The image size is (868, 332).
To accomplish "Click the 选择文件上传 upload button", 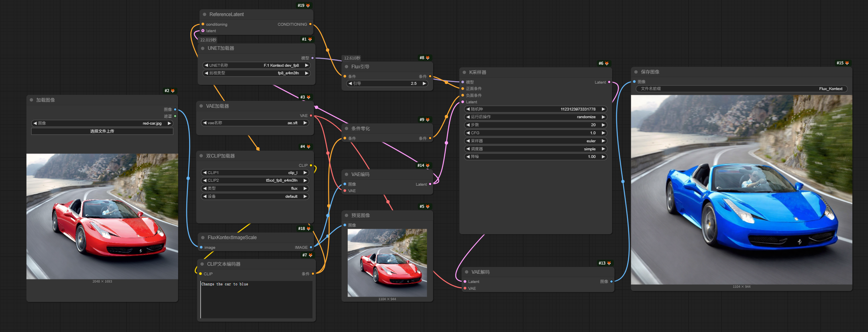I will click(102, 131).
